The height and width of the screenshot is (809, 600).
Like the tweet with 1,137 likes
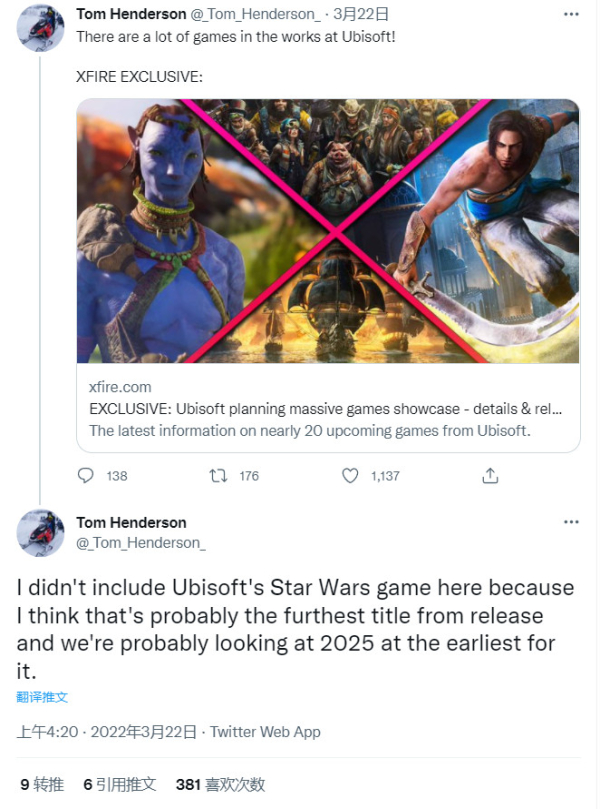tap(350, 476)
